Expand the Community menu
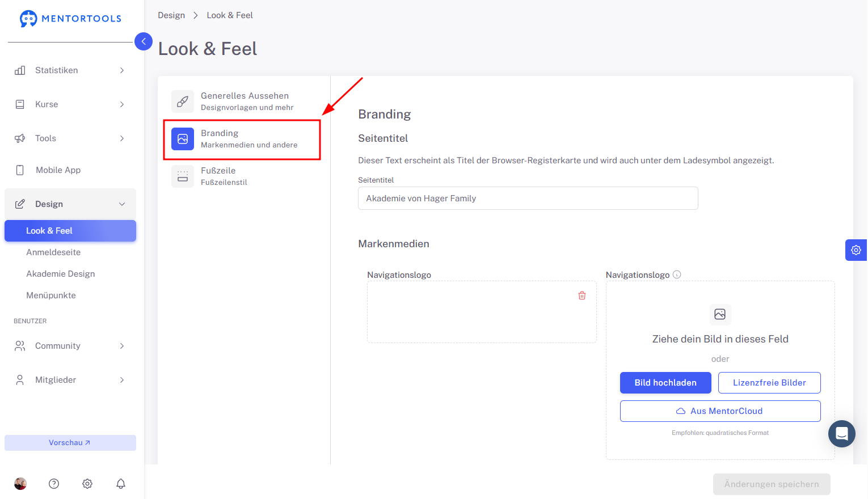The width and height of the screenshot is (868, 499). [x=70, y=346]
